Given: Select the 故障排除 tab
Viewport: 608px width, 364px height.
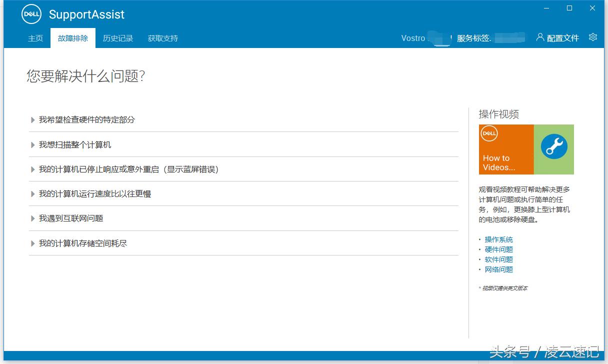Looking at the screenshot, I should click(72, 38).
